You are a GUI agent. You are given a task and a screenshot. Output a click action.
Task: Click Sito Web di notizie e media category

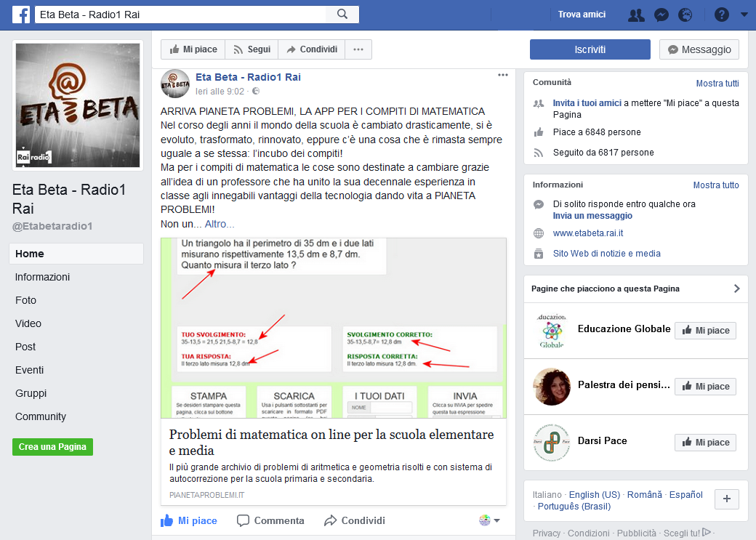606,254
